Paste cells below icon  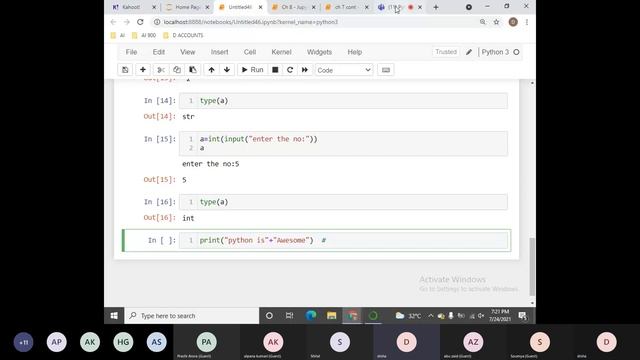(193, 70)
